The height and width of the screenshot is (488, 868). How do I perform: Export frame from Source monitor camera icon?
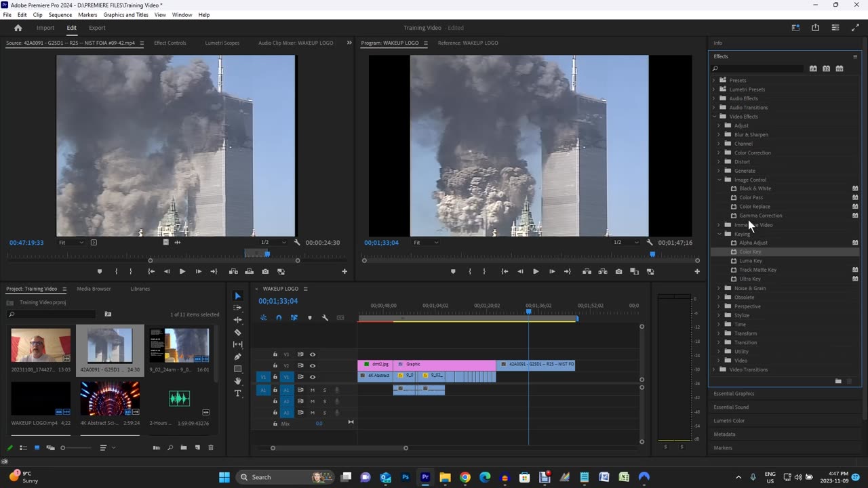tap(265, 271)
